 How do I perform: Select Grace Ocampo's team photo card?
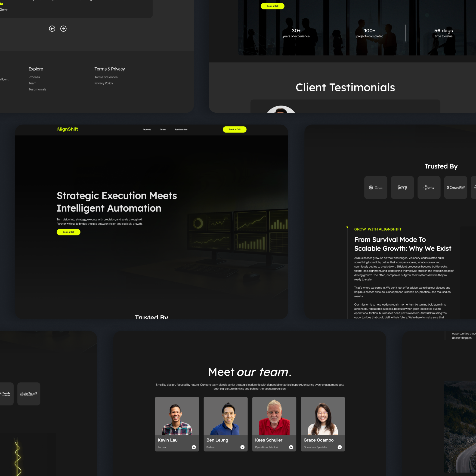pyautogui.click(x=322, y=416)
